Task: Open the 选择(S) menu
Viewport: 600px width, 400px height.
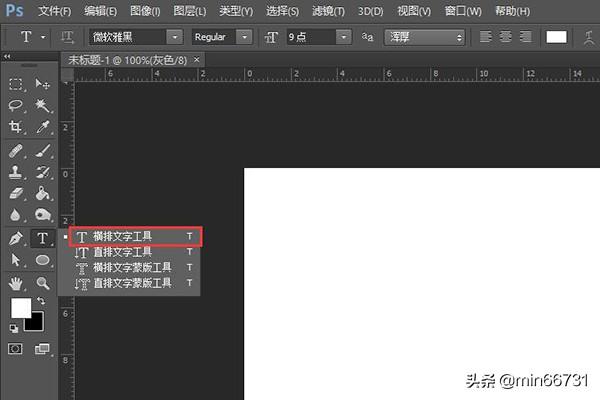Action: click(282, 11)
